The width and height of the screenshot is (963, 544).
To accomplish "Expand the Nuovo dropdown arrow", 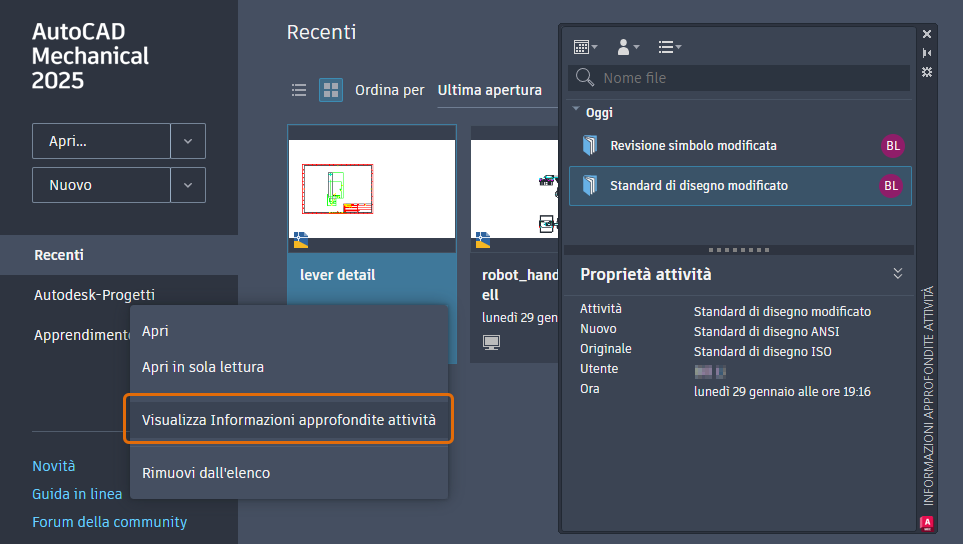I will click(188, 185).
